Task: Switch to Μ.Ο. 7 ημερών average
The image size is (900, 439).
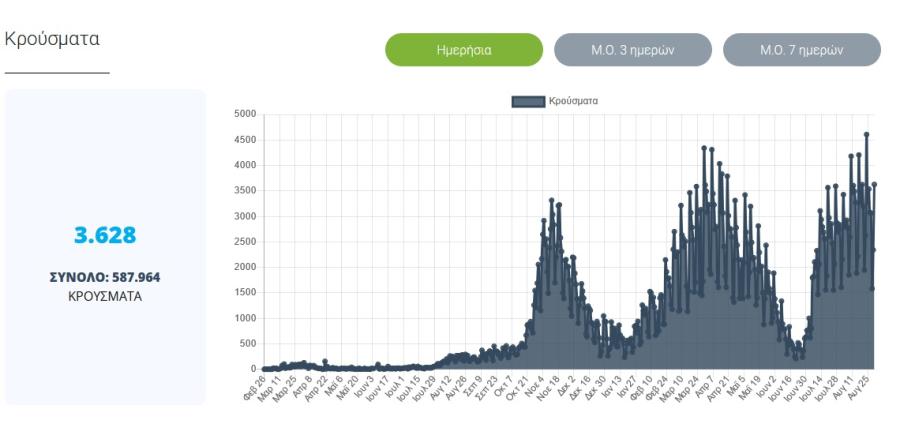Action: (x=801, y=50)
